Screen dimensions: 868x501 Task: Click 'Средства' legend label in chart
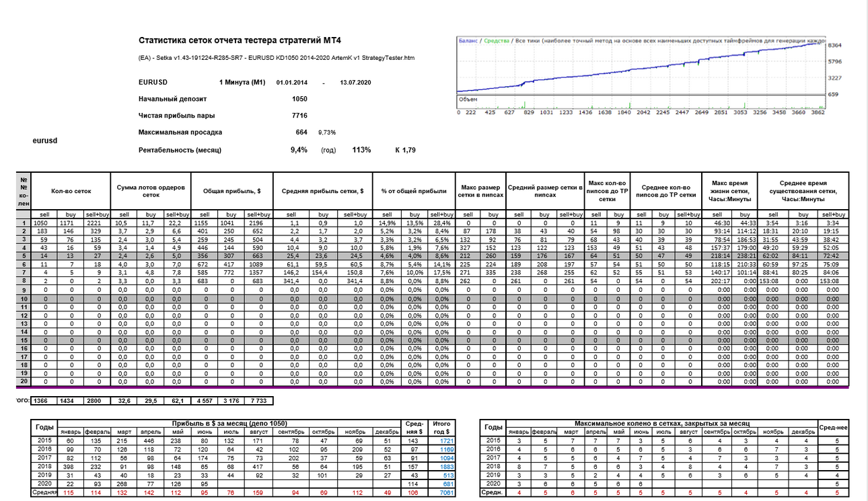tap(497, 41)
